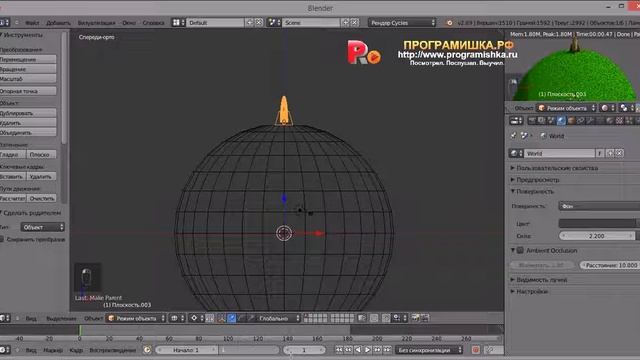Viewport: 640px width, 360px height.
Task: Click the Опорная точка button
Action: [x=28, y=91]
